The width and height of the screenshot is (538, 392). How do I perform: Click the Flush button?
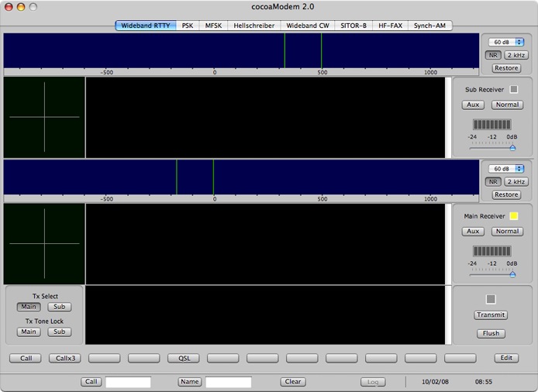coord(491,333)
